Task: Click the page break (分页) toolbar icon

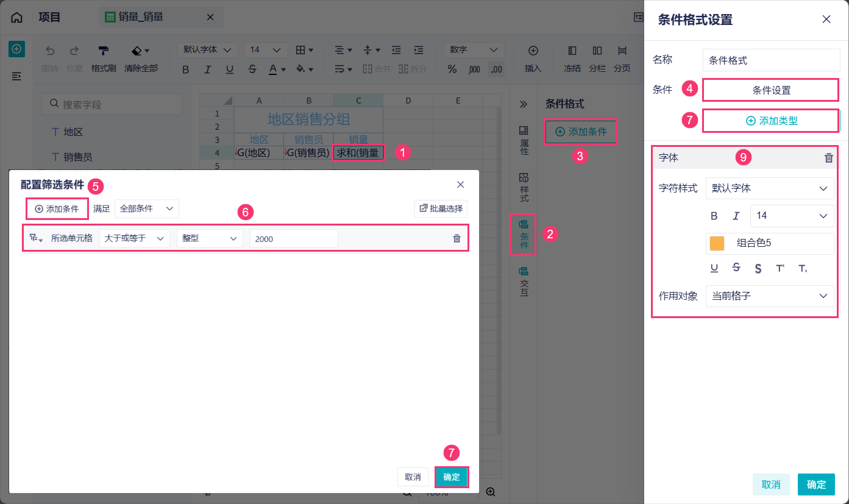Action: [622, 50]
